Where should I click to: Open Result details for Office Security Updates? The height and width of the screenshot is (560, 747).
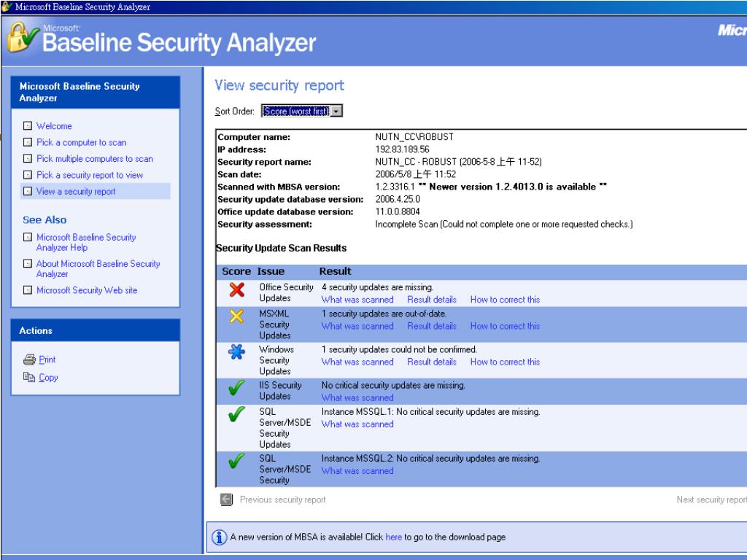click(x=432, y=300)
